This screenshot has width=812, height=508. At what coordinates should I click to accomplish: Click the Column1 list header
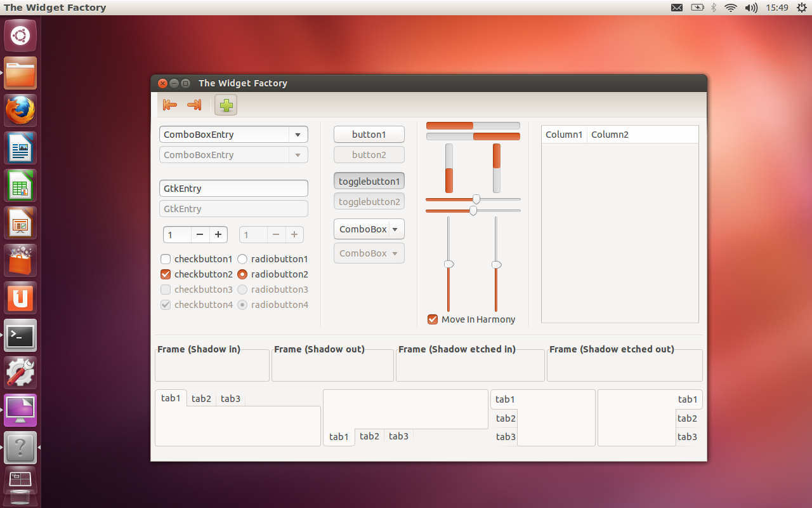[564, 134]
